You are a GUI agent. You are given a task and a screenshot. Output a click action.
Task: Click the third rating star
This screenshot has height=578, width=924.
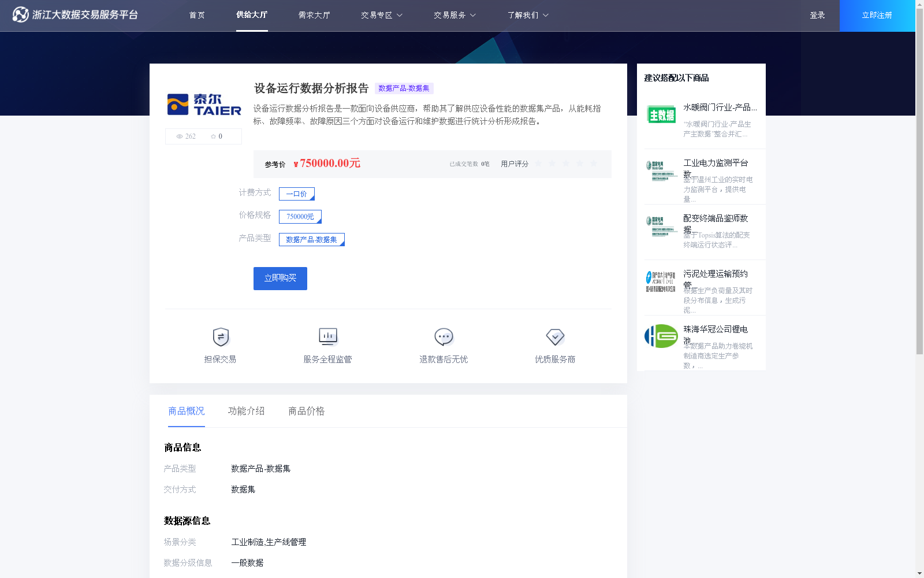click(566, 164)
